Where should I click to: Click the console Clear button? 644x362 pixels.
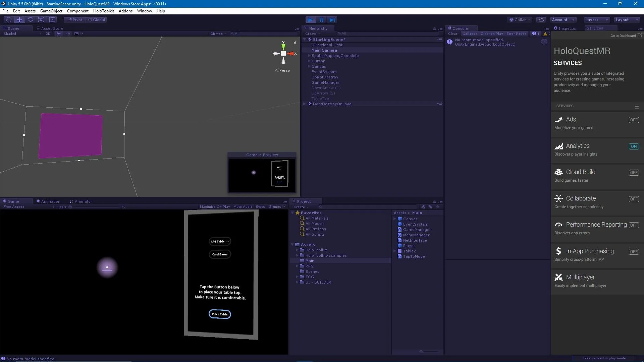click(x=452, y=34)
